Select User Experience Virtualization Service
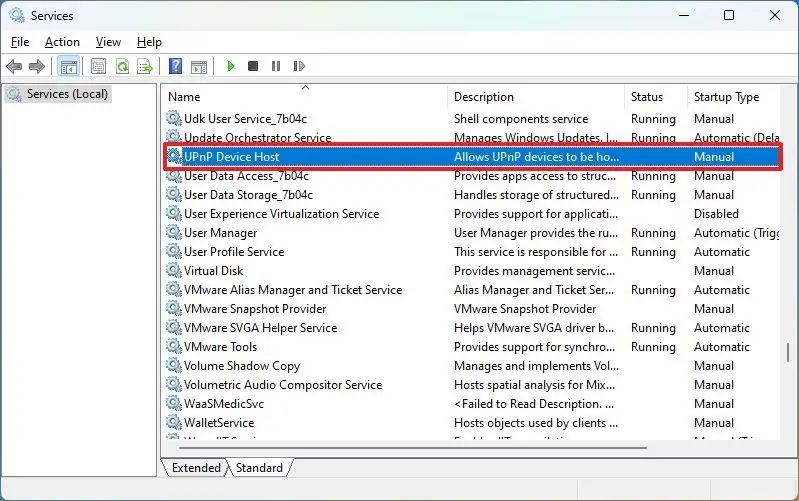 click(281, 214)
